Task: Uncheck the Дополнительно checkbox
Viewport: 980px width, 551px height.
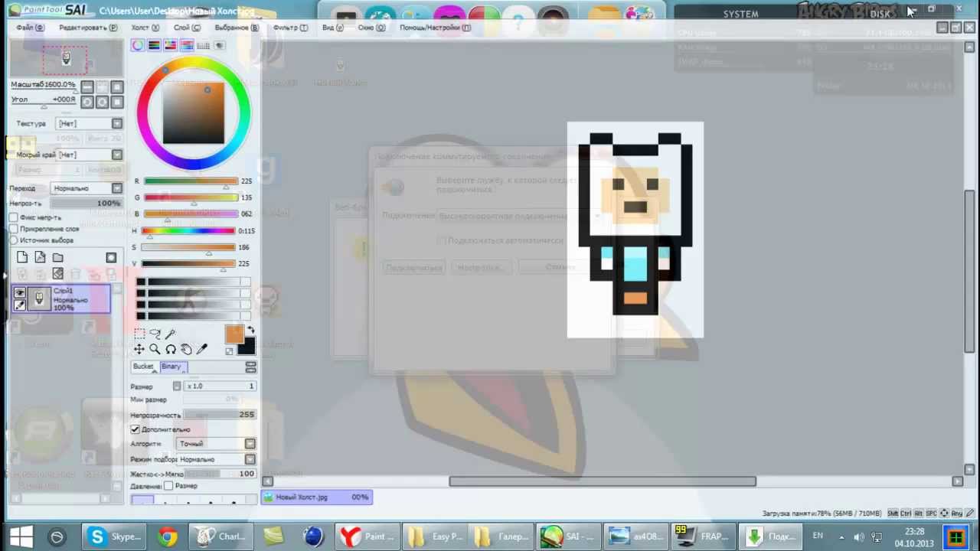Action: (x=136, y=429)
